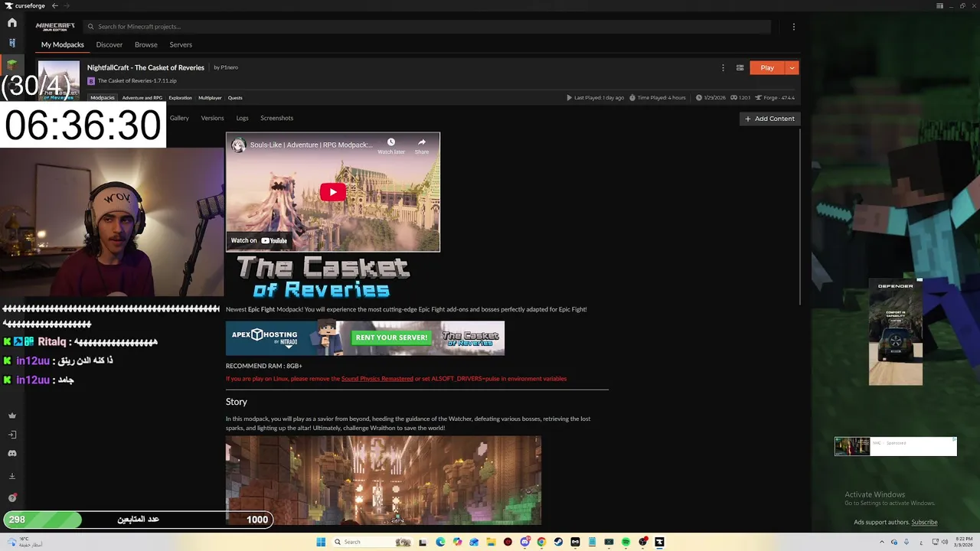Click the Share arrow on the video
Viewport: 980px width, 551px height.
(421, 142)
